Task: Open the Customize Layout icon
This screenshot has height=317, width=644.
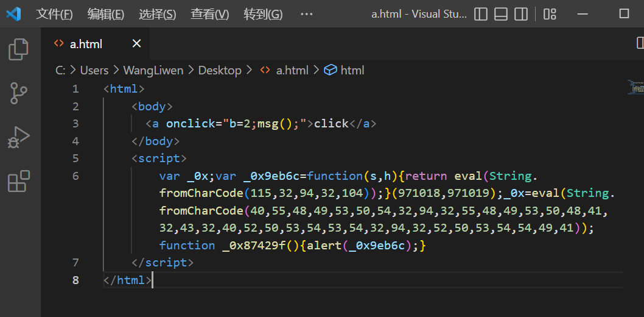Action: coord(550,14)
